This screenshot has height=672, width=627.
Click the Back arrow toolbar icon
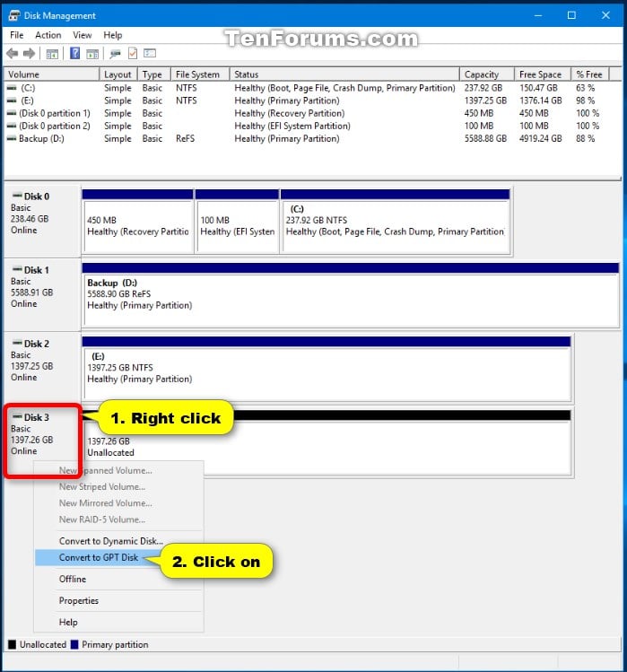13,54
